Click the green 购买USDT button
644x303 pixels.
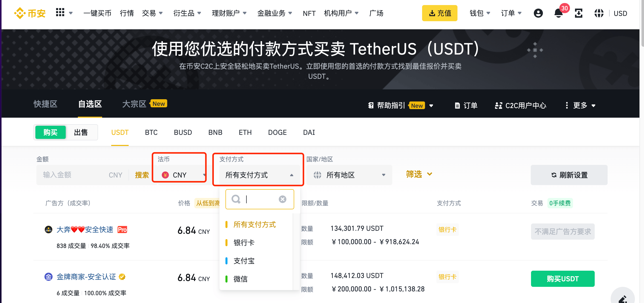point(563,279)
